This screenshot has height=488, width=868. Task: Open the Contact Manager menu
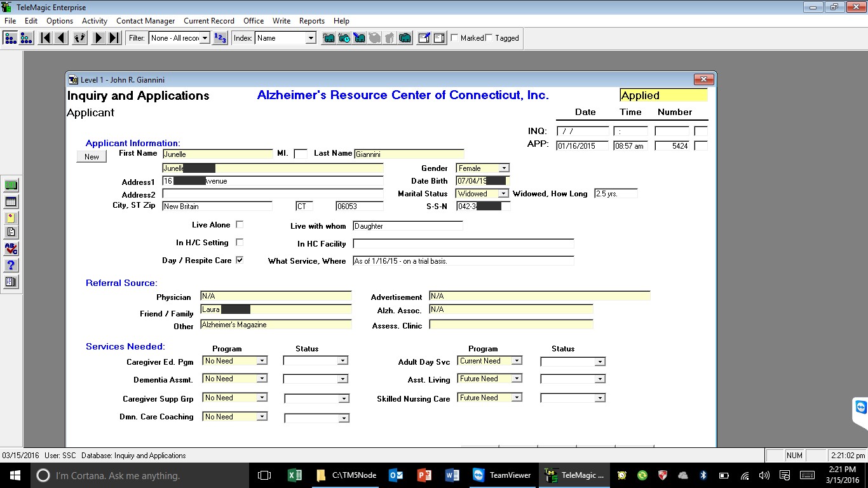146,21
